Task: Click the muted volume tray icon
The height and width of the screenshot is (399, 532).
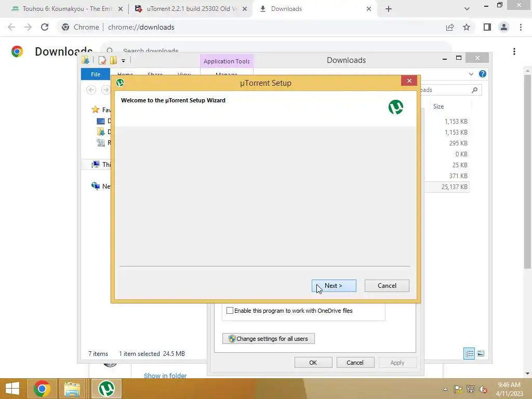Action: point(483,389)
